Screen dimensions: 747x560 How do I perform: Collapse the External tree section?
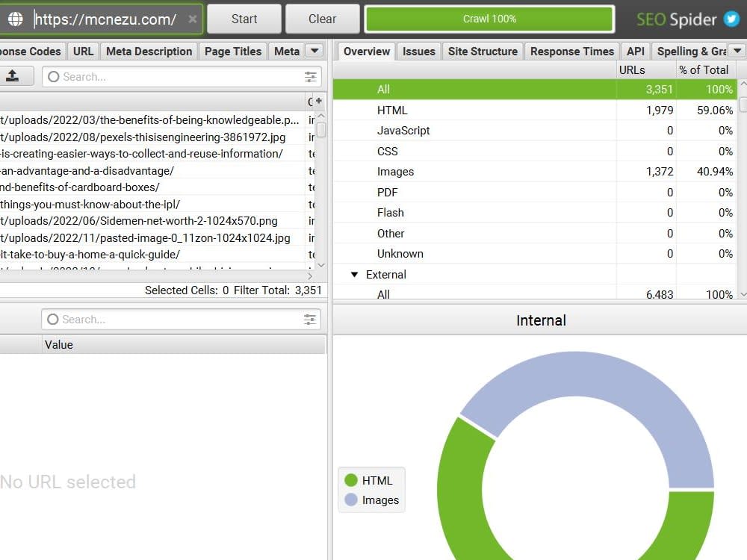(x=354, y=275)
